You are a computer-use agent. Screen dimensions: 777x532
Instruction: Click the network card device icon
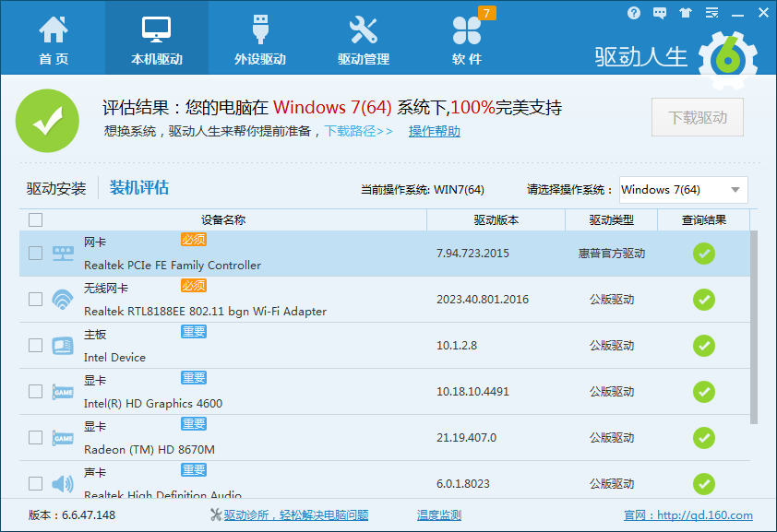(63, 254)
